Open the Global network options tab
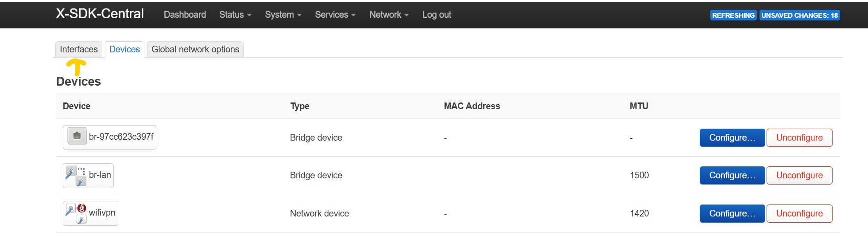 pyautogui.click(x=195, y=49)
